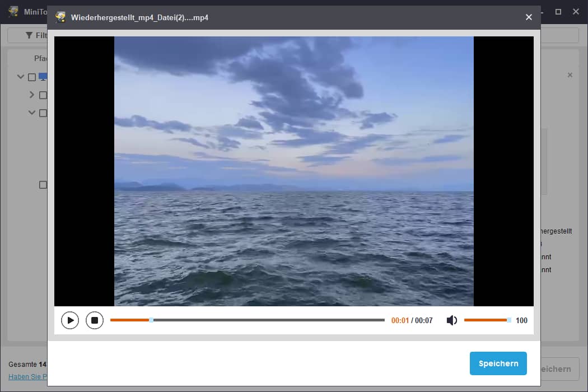Click the file name Wiederhergestellt_mp4_Datei(2)....mp4 title
The width and height of the screenshot is (588, 392).
click(x=139, y=17)
